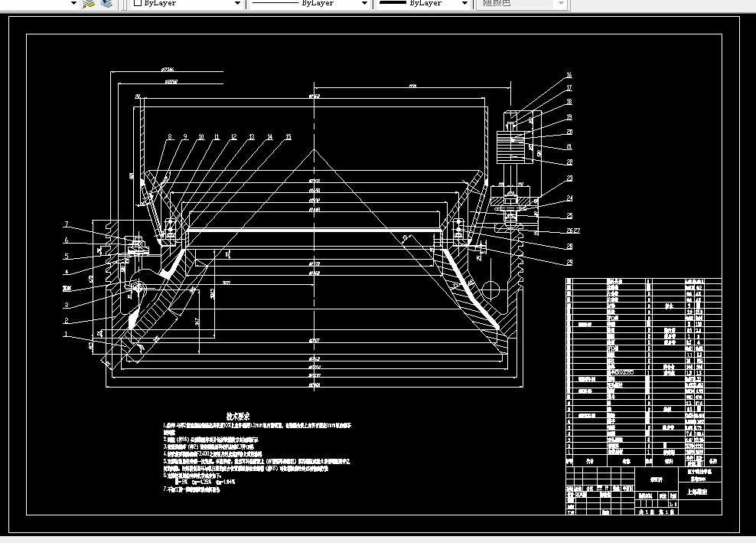Select the balloon label "24"
Screen dimensions: 756x543
pyautogui.click(x=569, y=198)
